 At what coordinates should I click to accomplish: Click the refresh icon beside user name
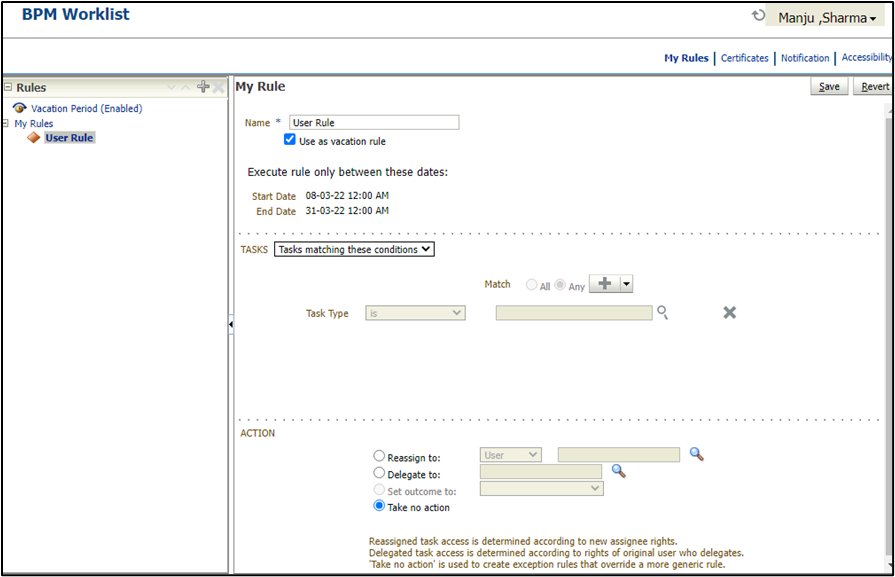pyautogui.click(x=758, y=15)
